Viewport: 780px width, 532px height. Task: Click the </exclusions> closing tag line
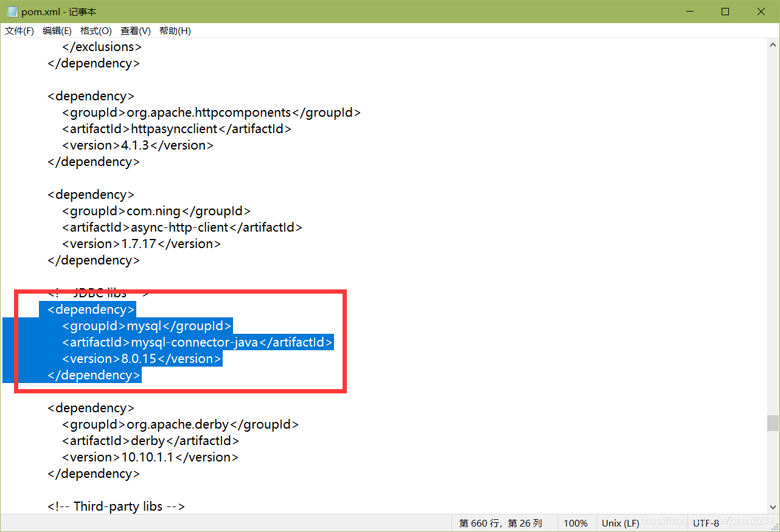[102, 47]
